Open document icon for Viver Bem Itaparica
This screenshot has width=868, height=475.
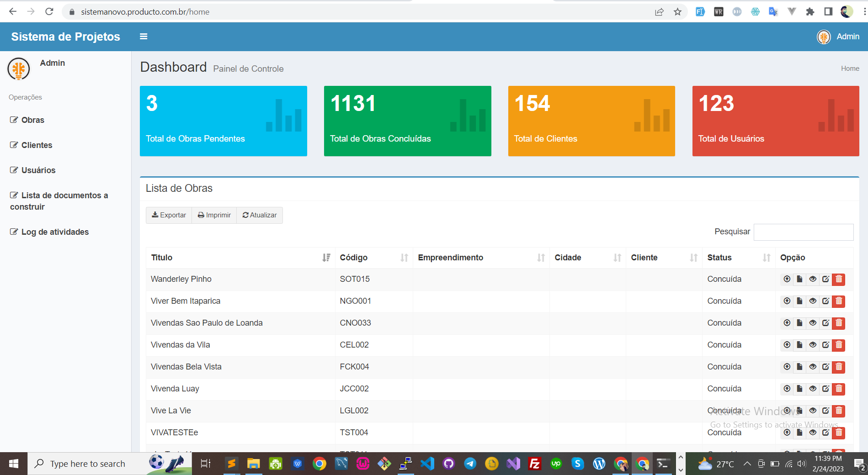799,301
